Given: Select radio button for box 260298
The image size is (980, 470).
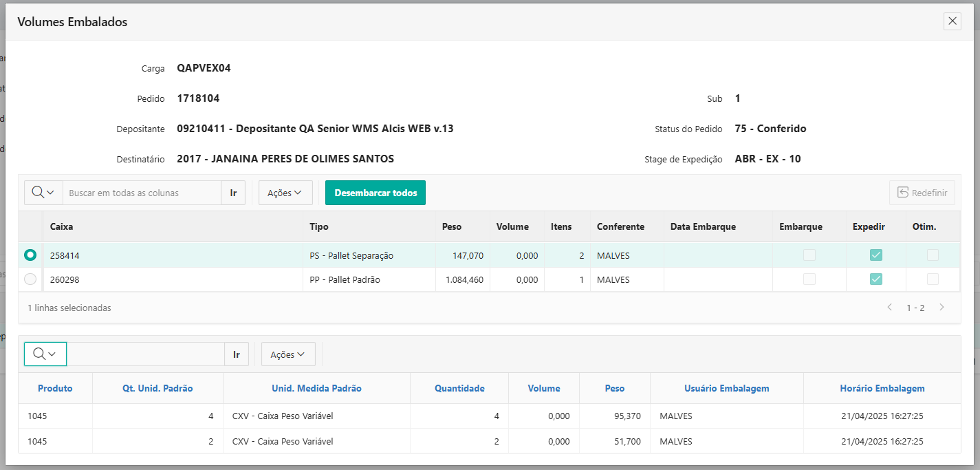Looking at the screenshot, I should [x=30, y=279].
